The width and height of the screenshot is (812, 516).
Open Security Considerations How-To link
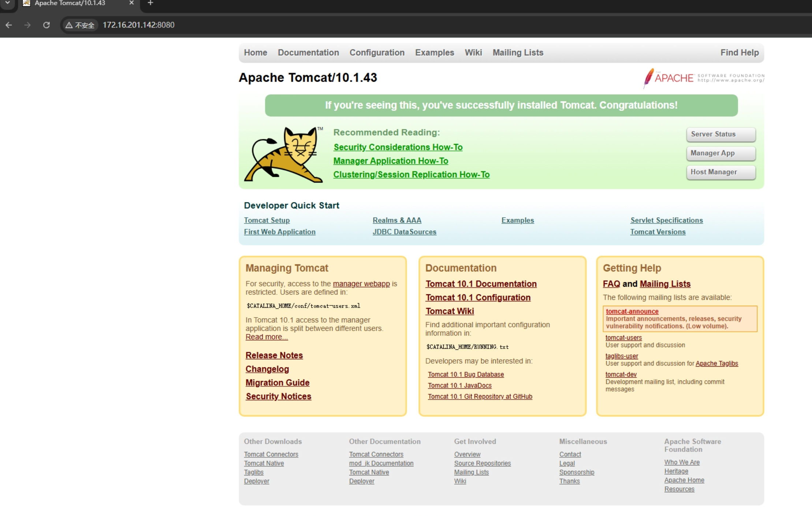pos(398,147)
